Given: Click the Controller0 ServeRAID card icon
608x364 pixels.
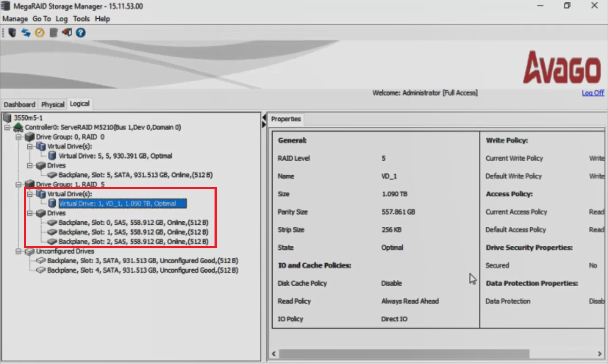Looking at the screenshot, I should (x=18, y=127).
